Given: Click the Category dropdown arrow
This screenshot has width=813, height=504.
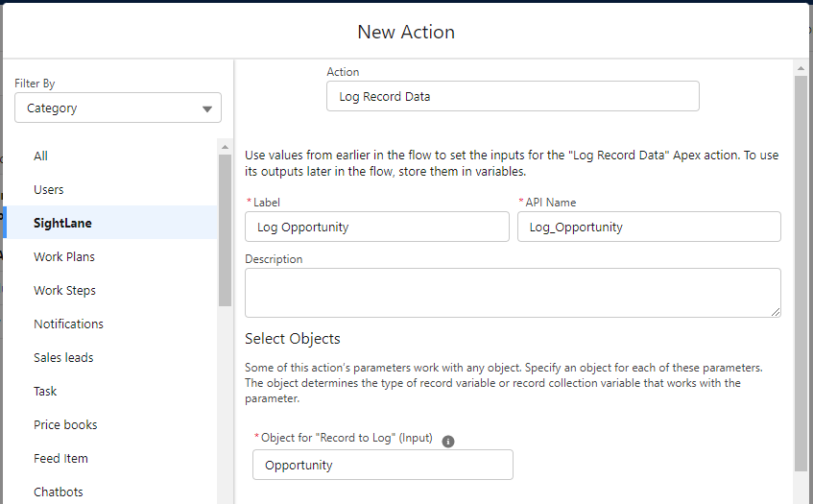Looking at the screenshot, I should (x=207, y=108).
